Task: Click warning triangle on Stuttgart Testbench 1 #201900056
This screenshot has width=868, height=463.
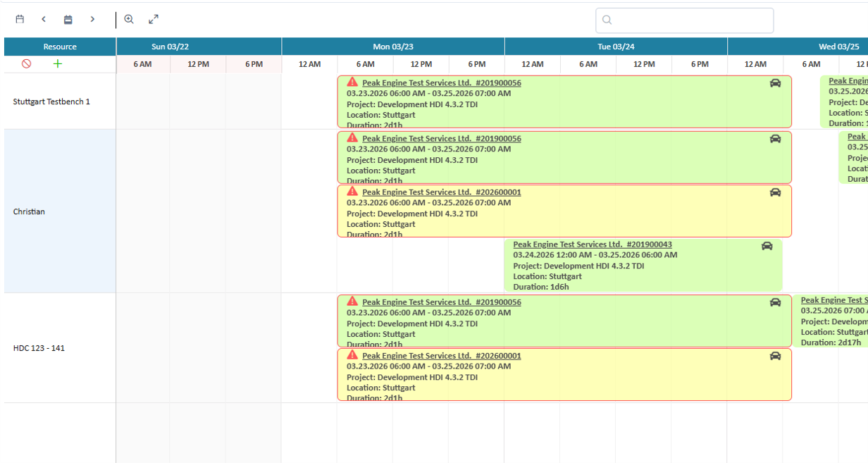Action: [352, 82]
